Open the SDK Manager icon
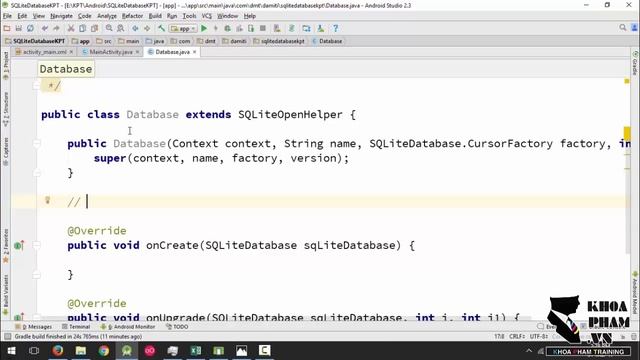Screen dimensions: 640x360 pyautogui.click(x=321, y=28)
